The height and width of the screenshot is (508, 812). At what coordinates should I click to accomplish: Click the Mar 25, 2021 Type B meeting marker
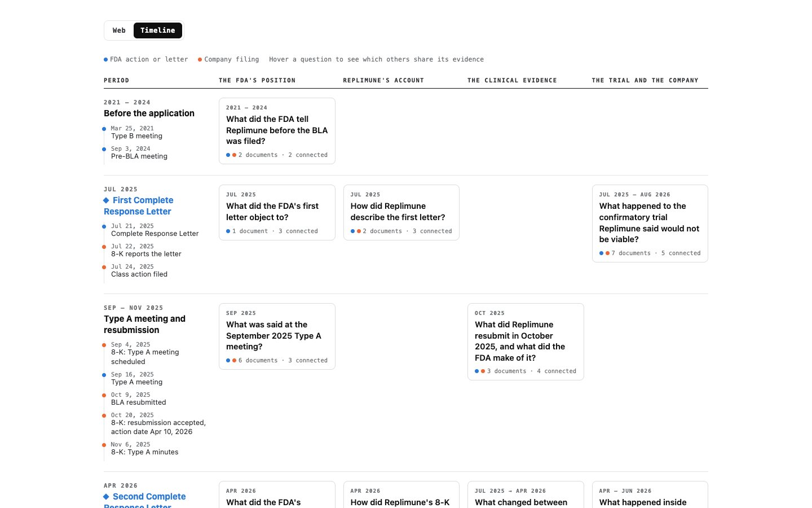104,129
